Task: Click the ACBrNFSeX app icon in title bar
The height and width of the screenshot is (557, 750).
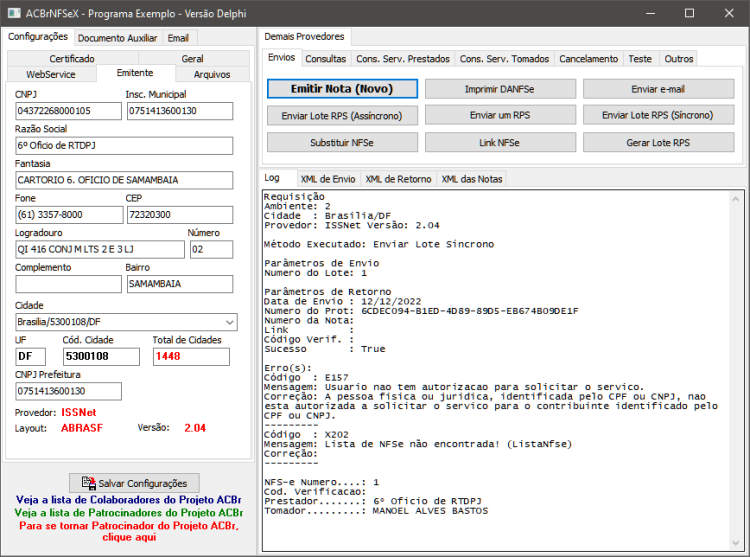Action: [x=14, y=13]
